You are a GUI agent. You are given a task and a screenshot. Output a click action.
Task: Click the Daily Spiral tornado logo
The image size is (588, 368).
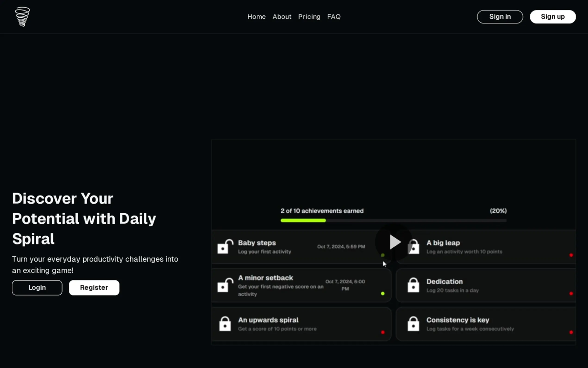click(x=22, y=16)
